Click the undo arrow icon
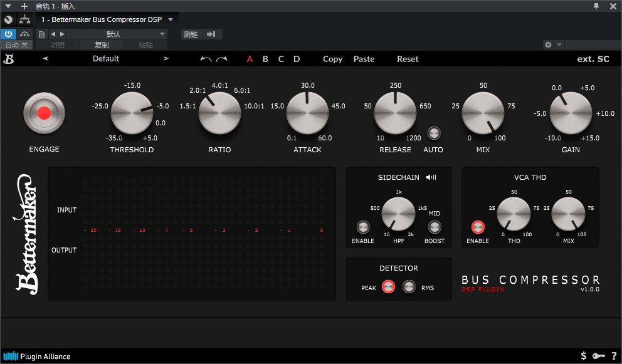This screenshot has width=622, height=364. pos(206,59)
